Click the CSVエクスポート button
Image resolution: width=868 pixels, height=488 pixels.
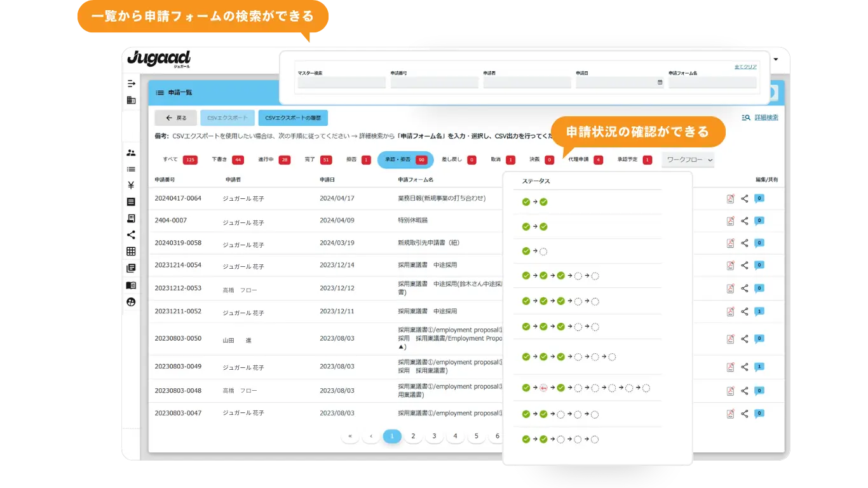tap(227, 118)
